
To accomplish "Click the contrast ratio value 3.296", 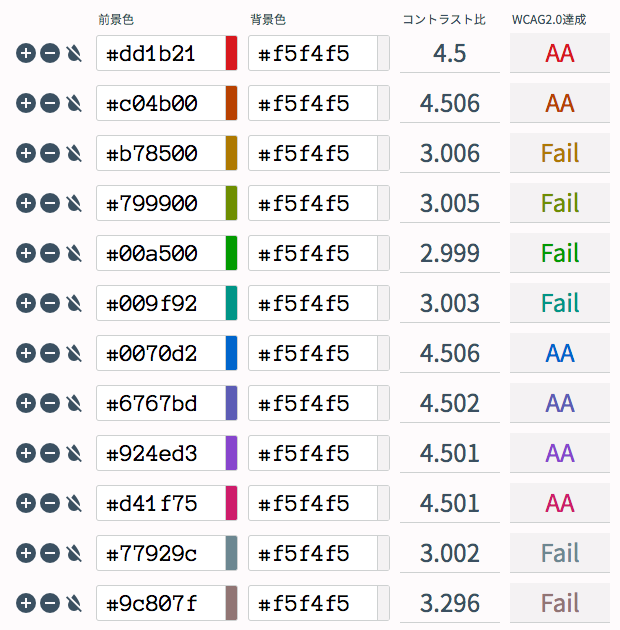I will 450,603.
